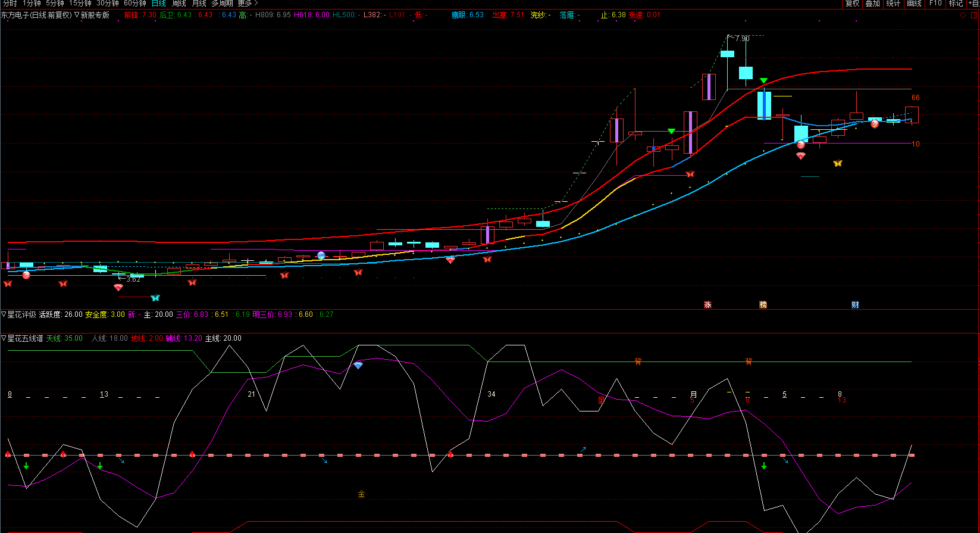Click the 3.62 low price label
Viewport: 980px width, 533px height.
pos(133,279)
